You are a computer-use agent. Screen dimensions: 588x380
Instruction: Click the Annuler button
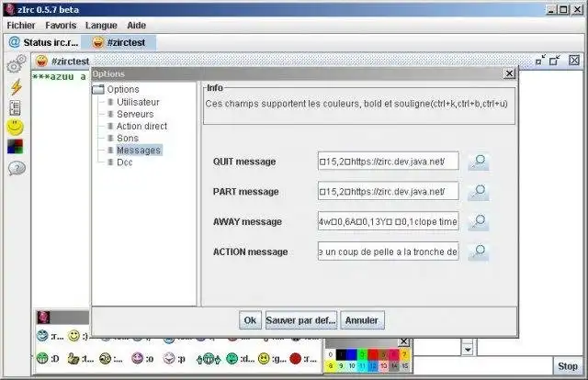(x=362, y=320)
